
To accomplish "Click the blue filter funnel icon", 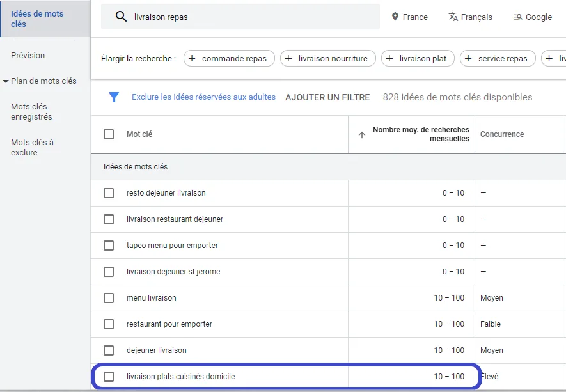I will (x=114, y=97).
